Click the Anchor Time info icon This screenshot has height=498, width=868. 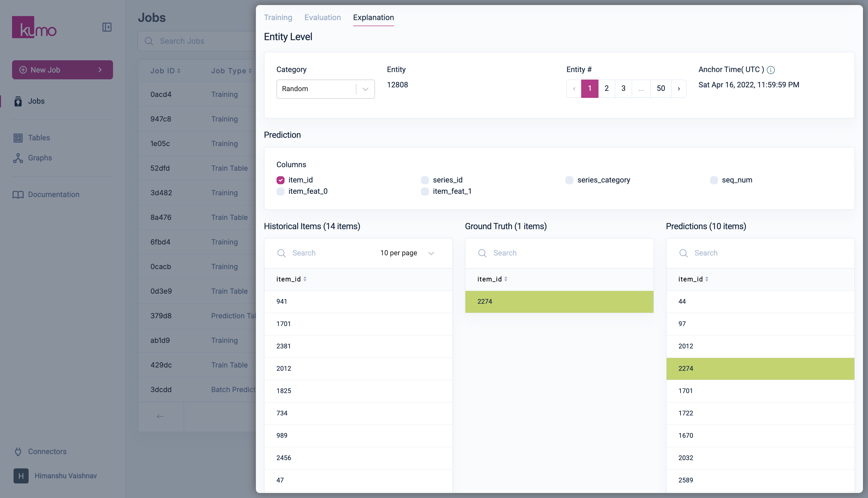point(771,70)
